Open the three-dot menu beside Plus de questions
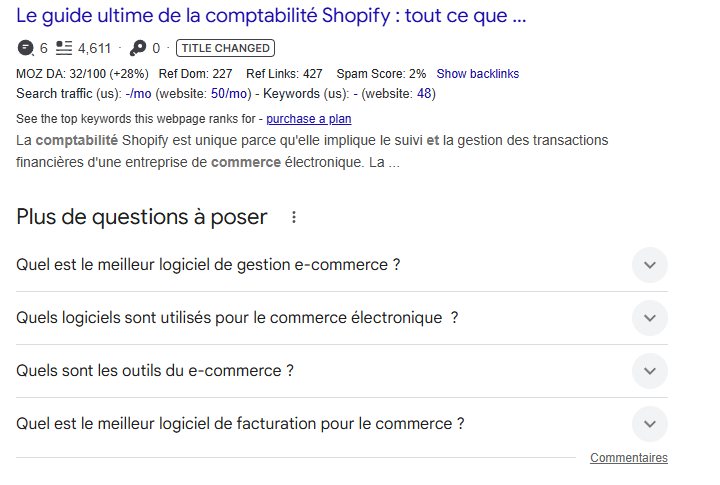The width and height of the screenshot is (720, 485). click(x=293, y=217)
